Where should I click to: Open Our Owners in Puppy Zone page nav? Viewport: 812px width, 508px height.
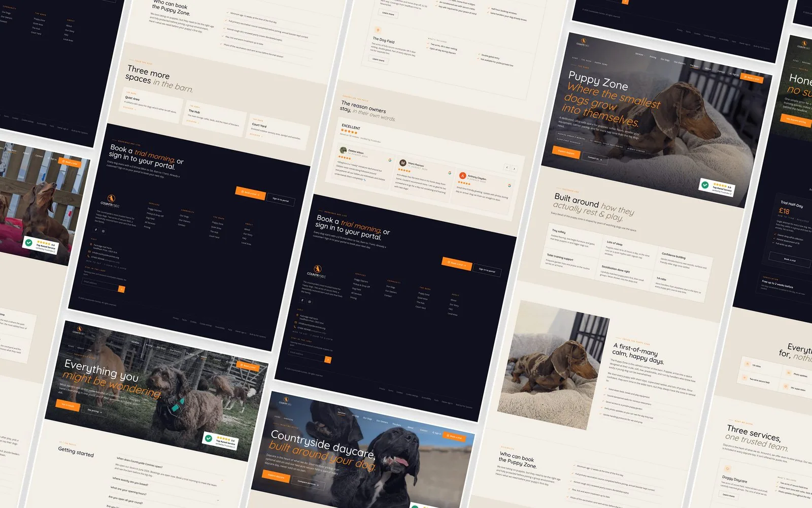pos(680,63)
